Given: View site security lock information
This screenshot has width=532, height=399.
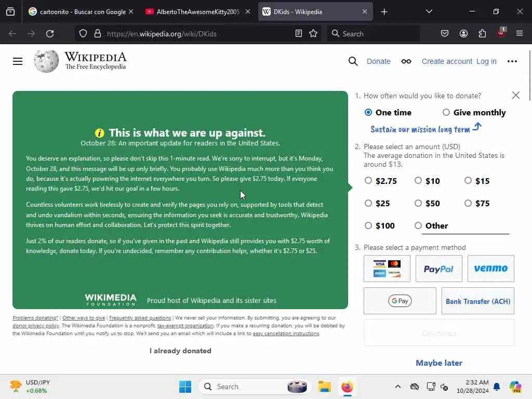Looking at the screenshot, I should [x=98, y=34].
